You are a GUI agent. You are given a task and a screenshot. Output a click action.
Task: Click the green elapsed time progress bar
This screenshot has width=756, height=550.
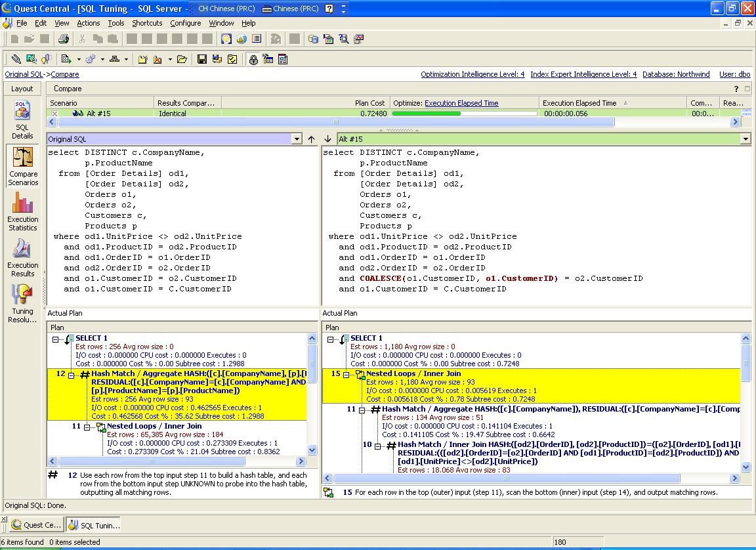click(427, 113)
